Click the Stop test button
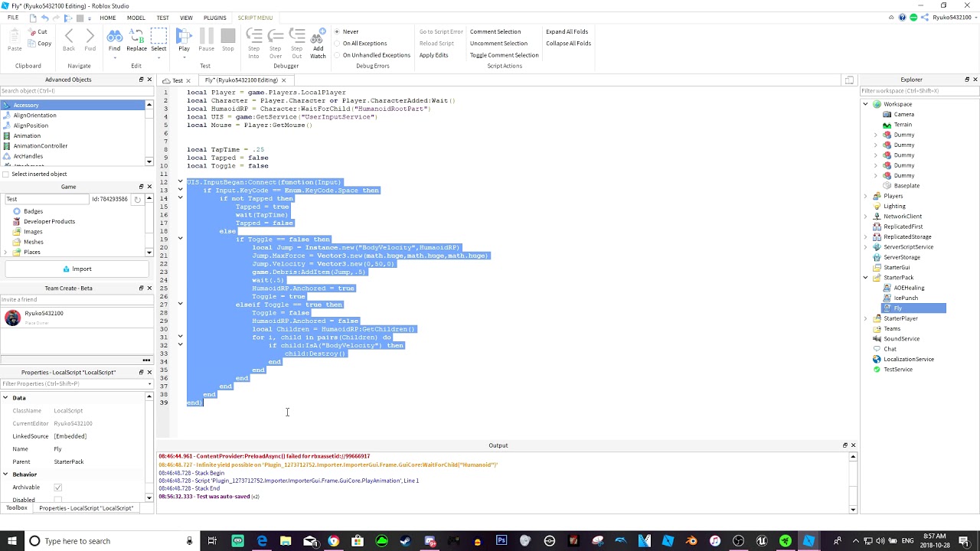980x551 pixels. 227,40
